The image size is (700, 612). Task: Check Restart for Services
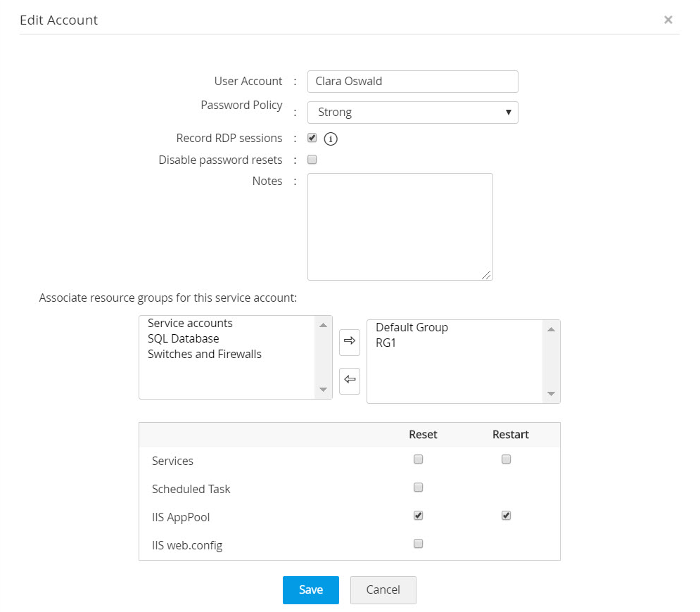pyautogui.click(x=506, y=459)
